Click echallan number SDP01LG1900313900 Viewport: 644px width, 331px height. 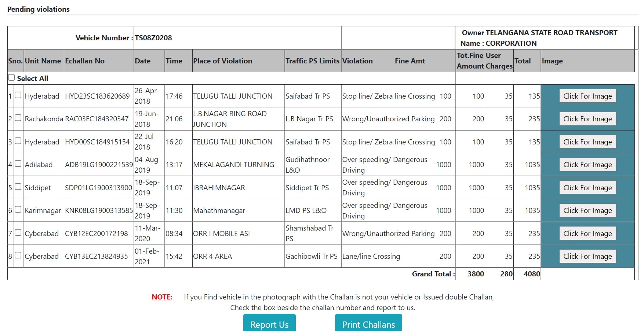click(98, 188)
